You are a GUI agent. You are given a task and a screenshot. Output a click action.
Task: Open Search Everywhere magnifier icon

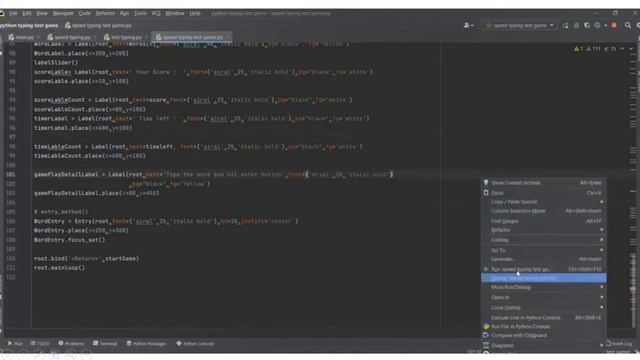628,26
